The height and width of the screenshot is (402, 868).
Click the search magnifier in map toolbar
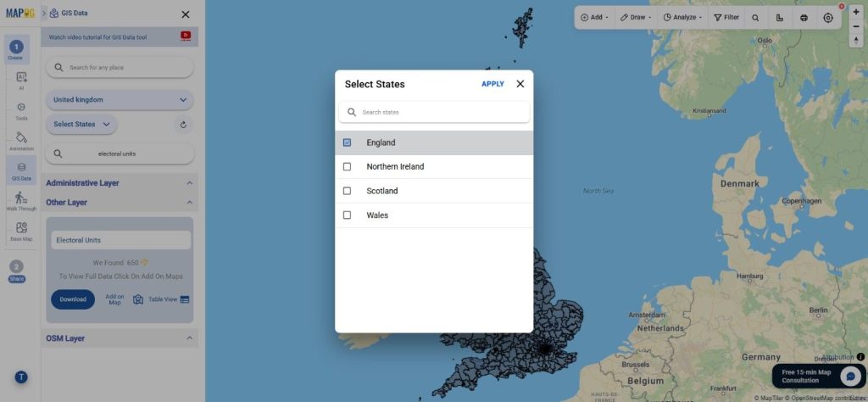coord(755,18)
